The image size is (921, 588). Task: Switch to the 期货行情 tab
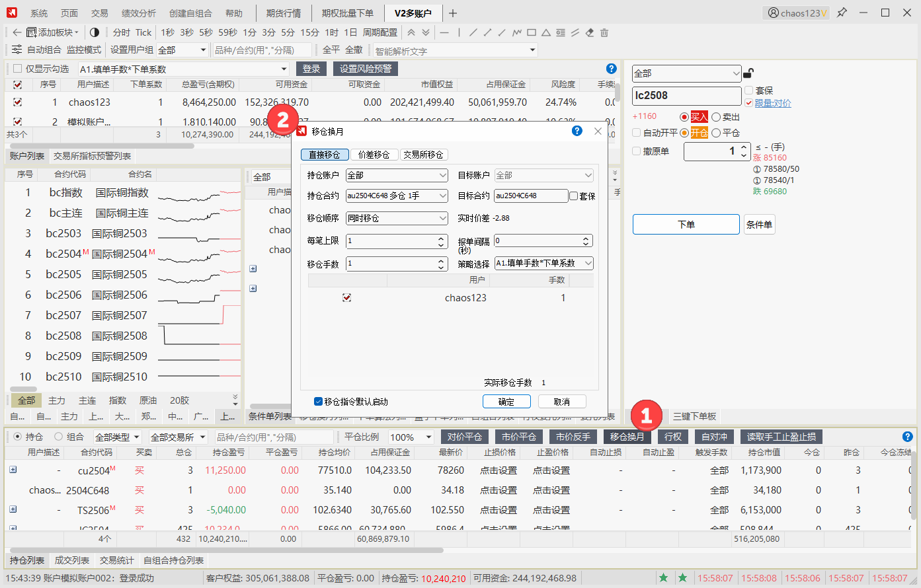tap(284, 13)
